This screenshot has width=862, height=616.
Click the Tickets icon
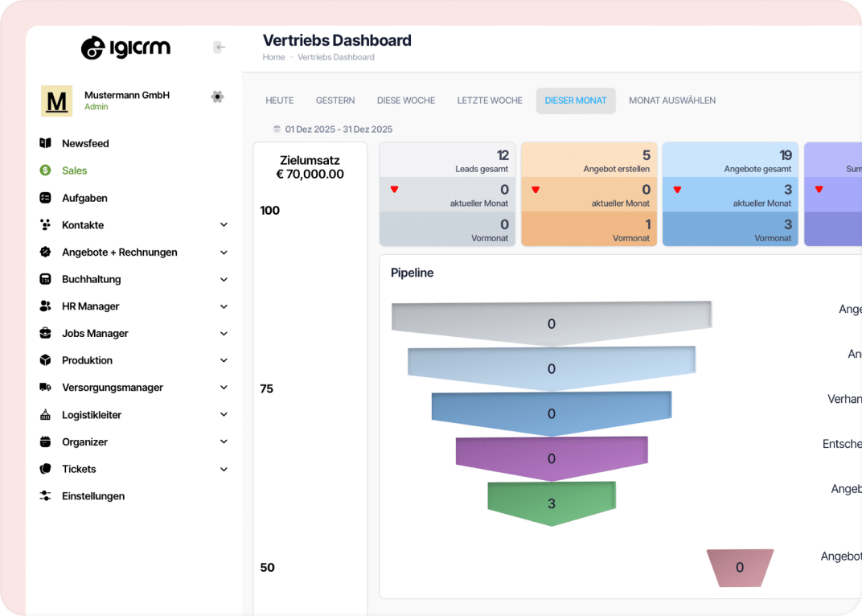point(46,469)
